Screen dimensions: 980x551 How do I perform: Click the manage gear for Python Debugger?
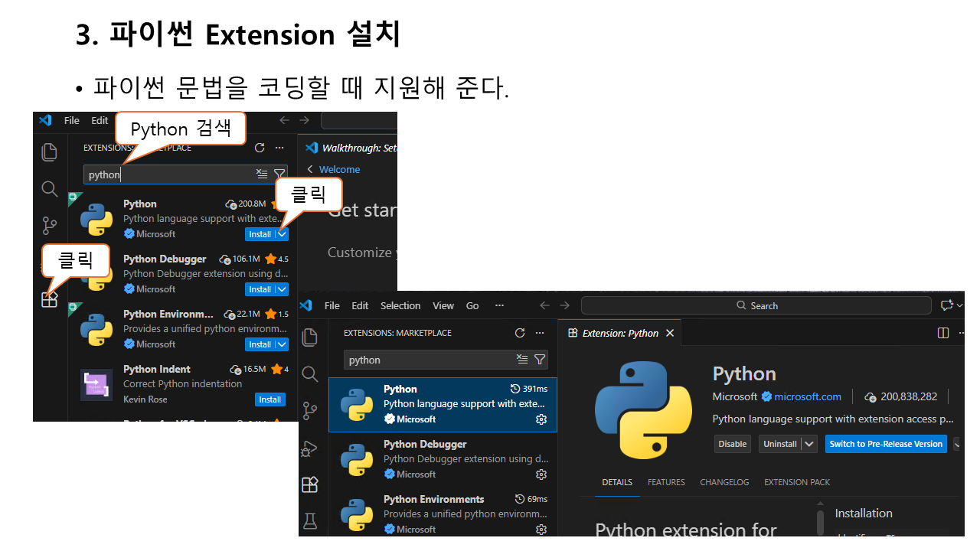pos(541,474)
